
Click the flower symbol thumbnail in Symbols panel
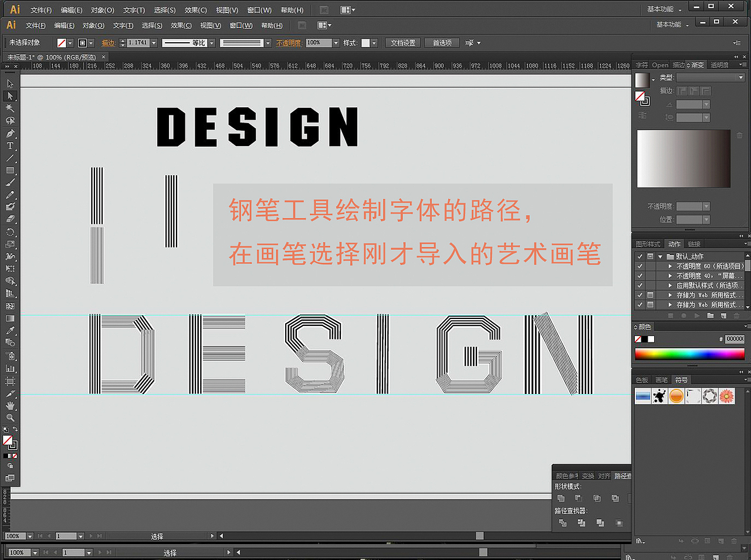click(726, 396)
